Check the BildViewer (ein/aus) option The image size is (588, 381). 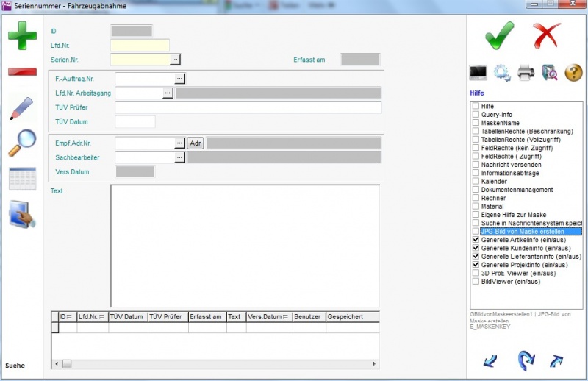476,281
